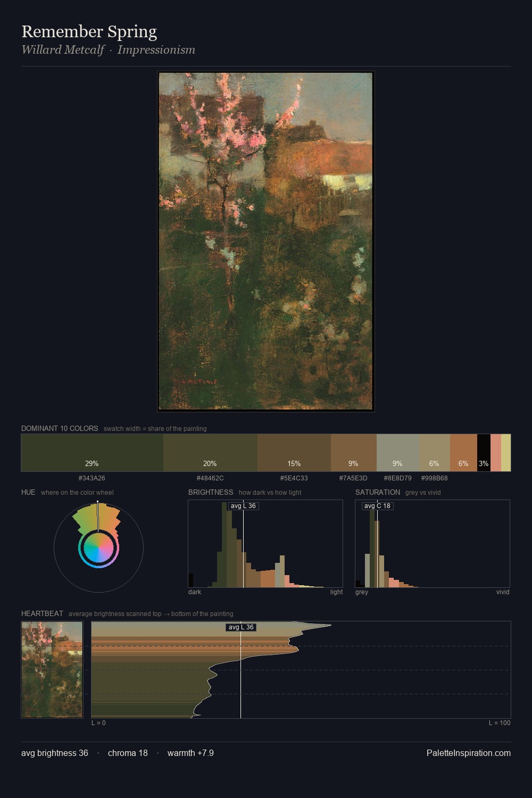
Task: Click the 'avg L 36' label in Brightness histogram
Action: [243, 506]
